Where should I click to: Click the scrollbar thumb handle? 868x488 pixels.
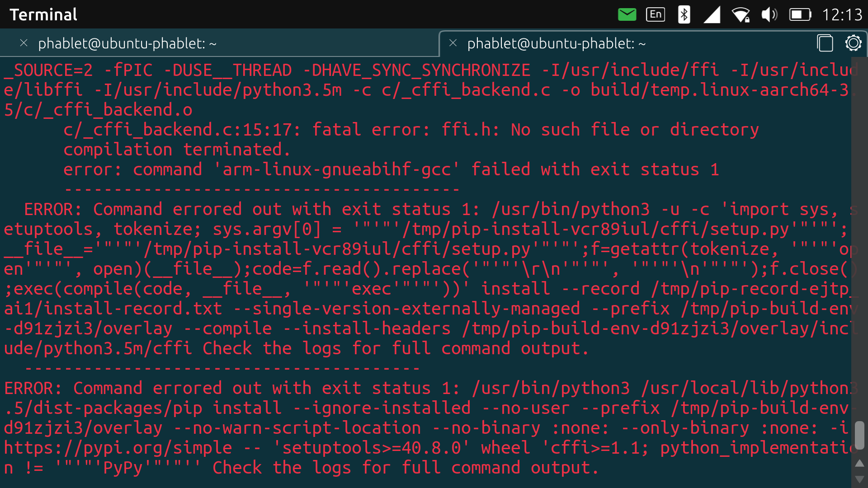(x=859, y=435)
